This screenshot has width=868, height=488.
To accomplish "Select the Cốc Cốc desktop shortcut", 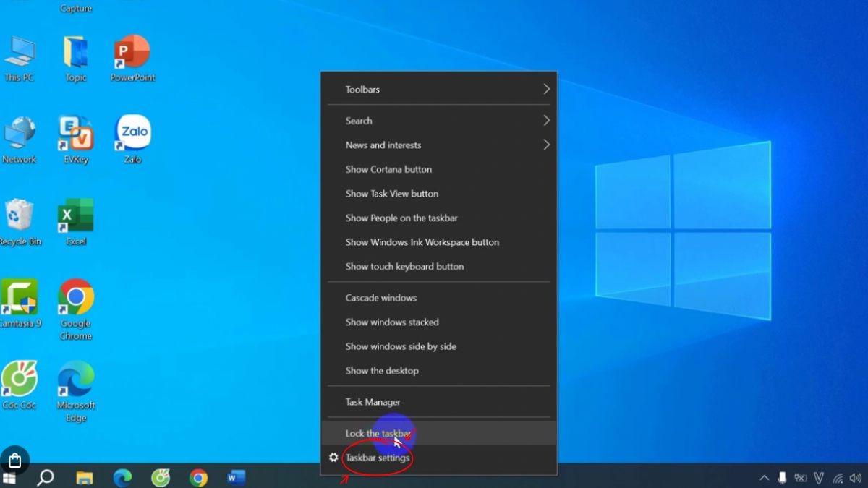I will point(20,386).
